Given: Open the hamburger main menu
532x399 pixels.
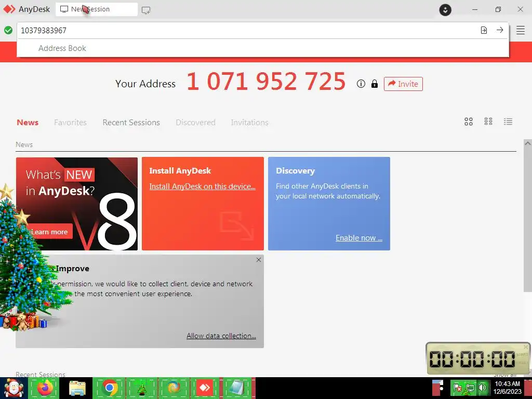Looking at the screenshot, I should tap(521, 30).
